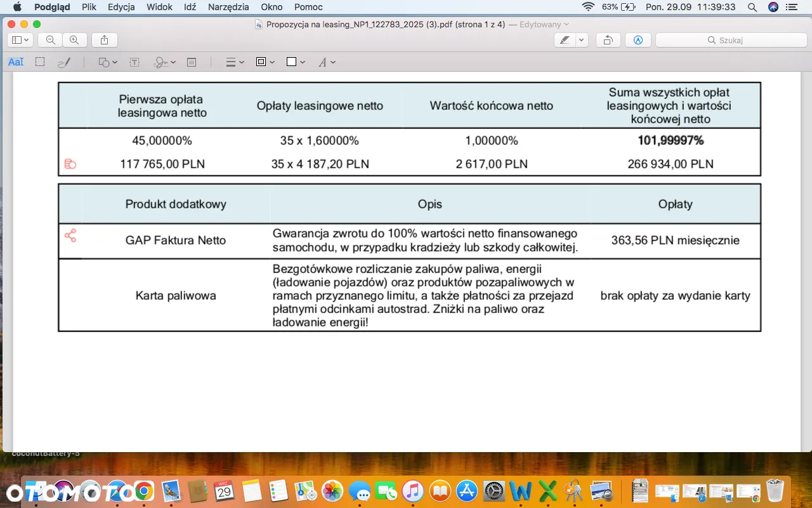Zoom out of the document

coord(51,40)
